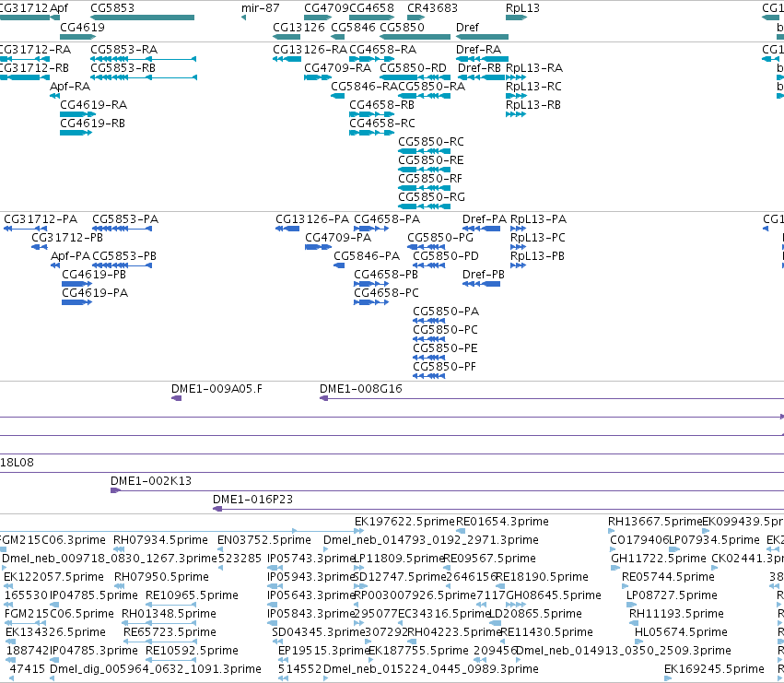Select protein Apf-PA label
This screenshot has width=784, height=683.
click(71, 256)
